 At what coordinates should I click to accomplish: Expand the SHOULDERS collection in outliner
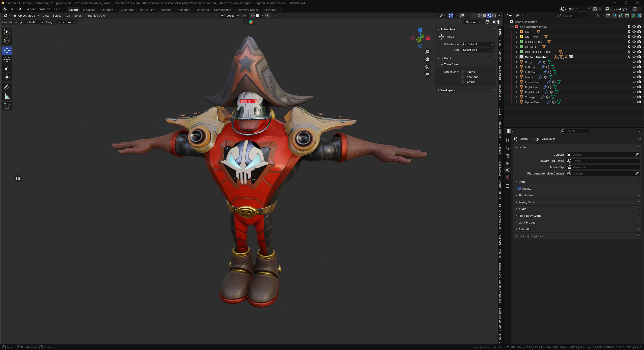(x=516, y=42)
